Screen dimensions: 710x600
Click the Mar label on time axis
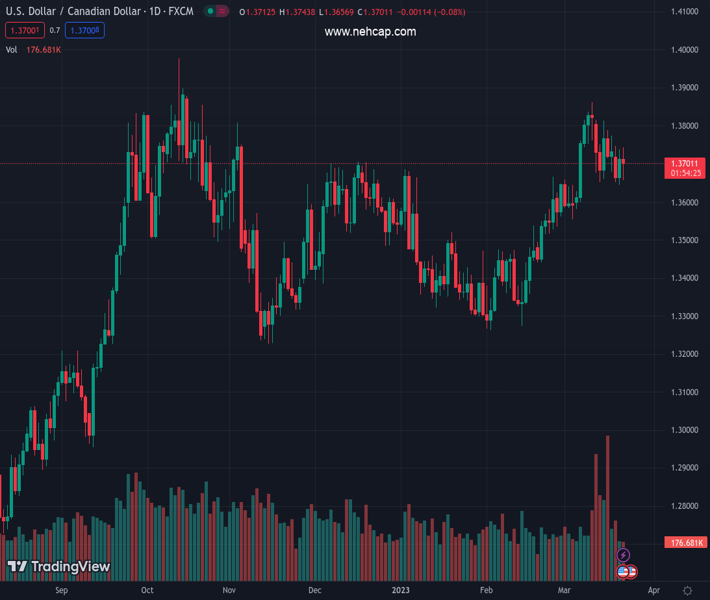564,590
